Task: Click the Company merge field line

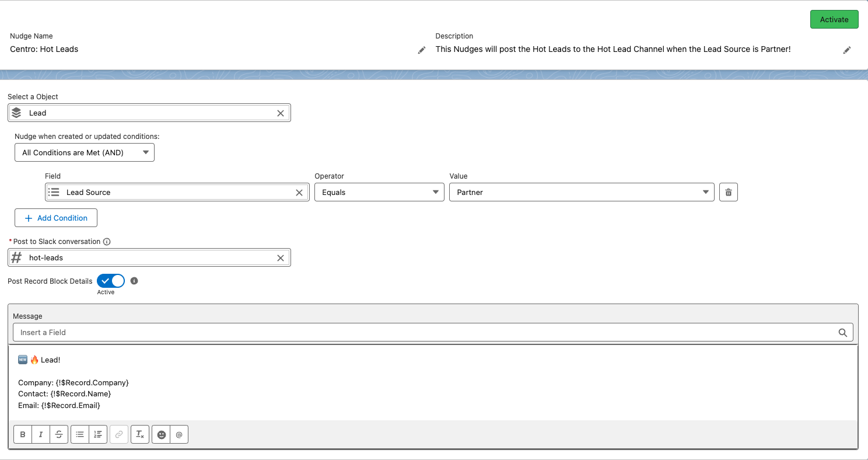Action: tap(73, 382)
